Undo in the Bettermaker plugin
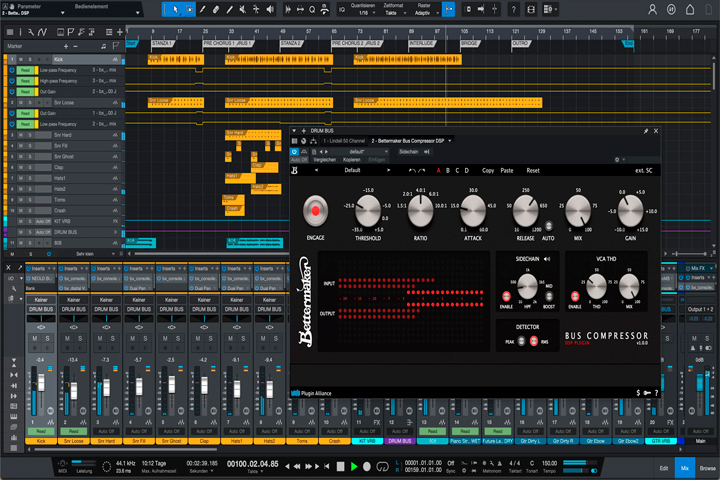Viewport: 720px width, 480px height. [412, 170]
